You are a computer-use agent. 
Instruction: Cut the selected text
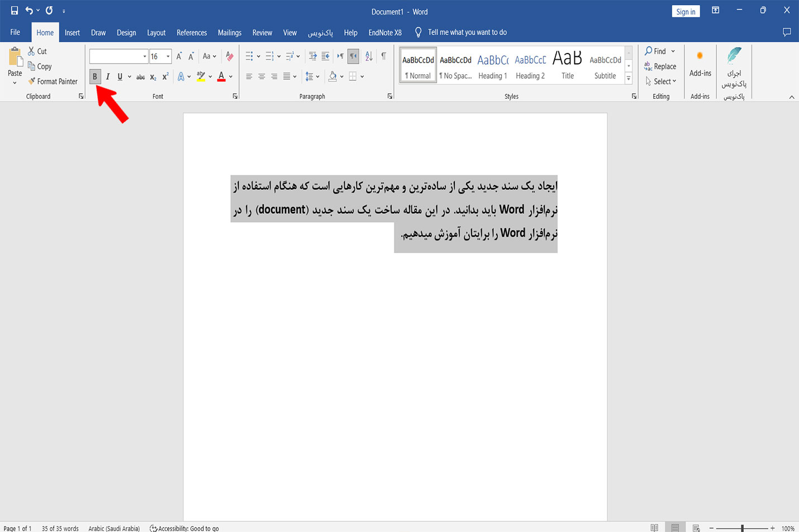click(x=37, y=51)
